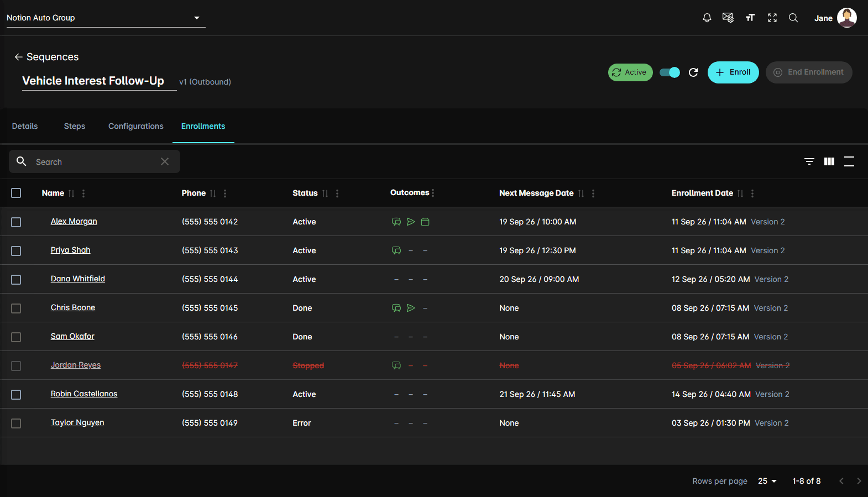Focus the enrollments Search field

click(x=94, y=161)
